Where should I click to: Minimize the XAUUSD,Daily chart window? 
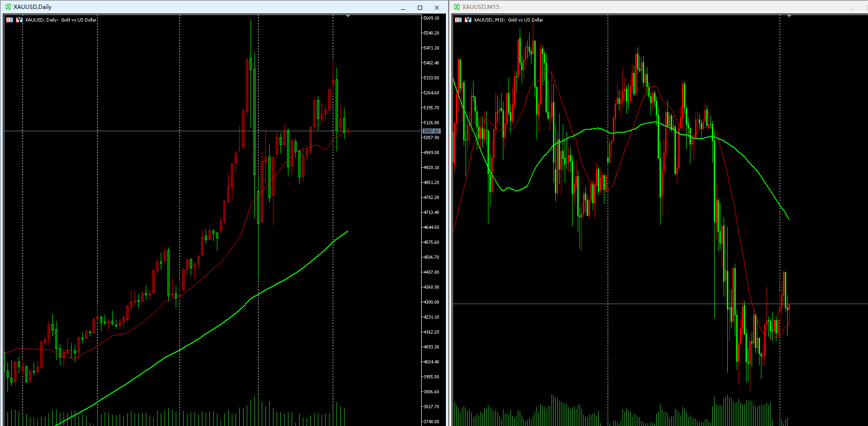coord(403,8)
